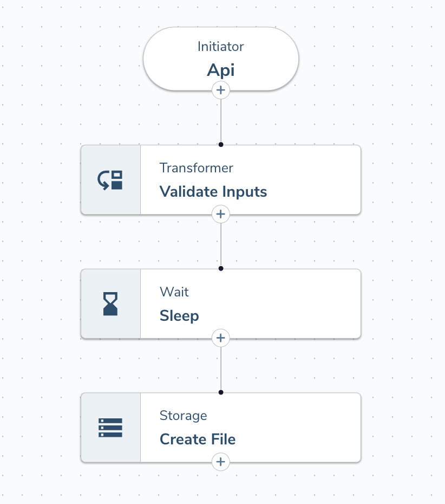445x504 pixels.
Task: Click the hourglass icon on Sleep node
Action: click(x=110, y=304)
